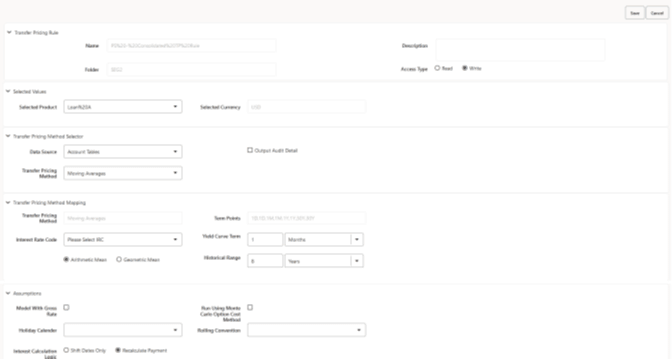Select the Arithmetic Mean radio button
The image size is (672, 360).
66,259
